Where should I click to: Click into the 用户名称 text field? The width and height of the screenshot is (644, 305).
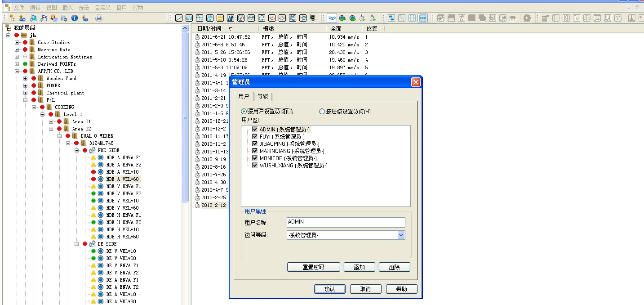(x=346, y=222)
